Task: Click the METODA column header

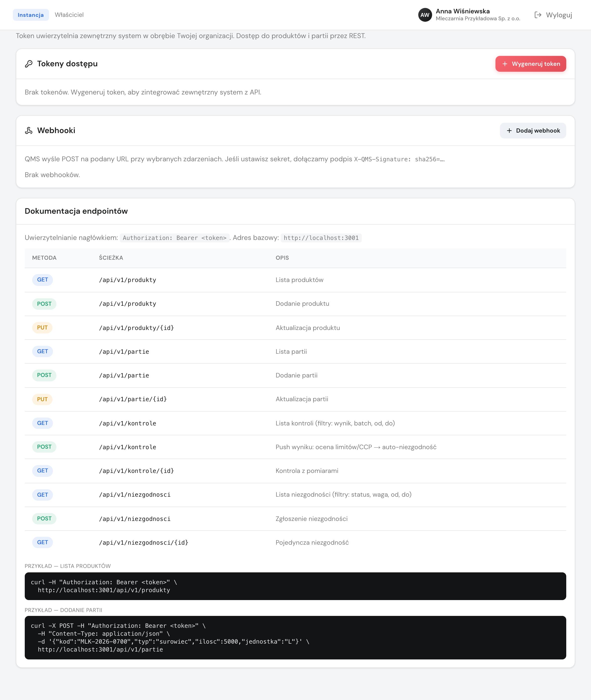Action: [44, 258]
